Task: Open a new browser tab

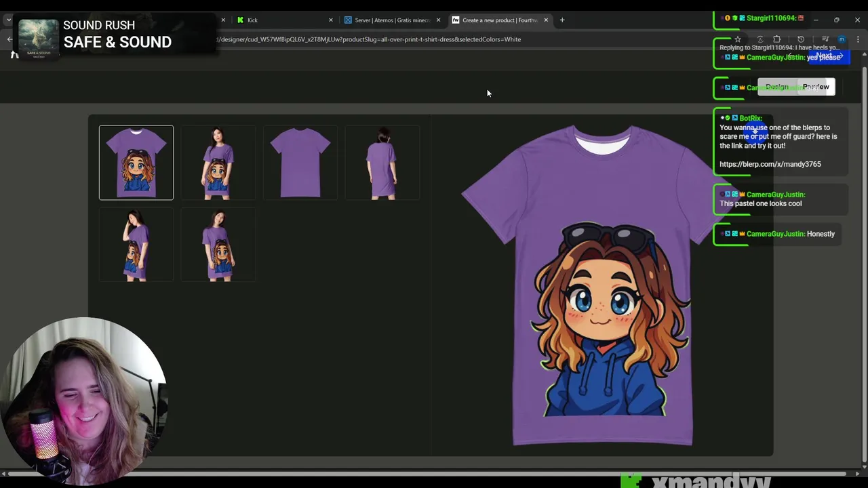Action: (x=562, y=20)
